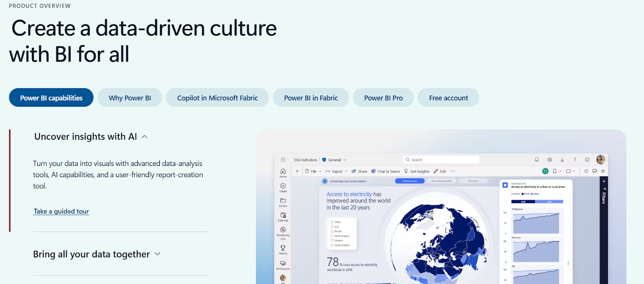The width and height of the screenshot is (644, 284).
Task: Click the Edit pencil button
Action: [440, 171]
